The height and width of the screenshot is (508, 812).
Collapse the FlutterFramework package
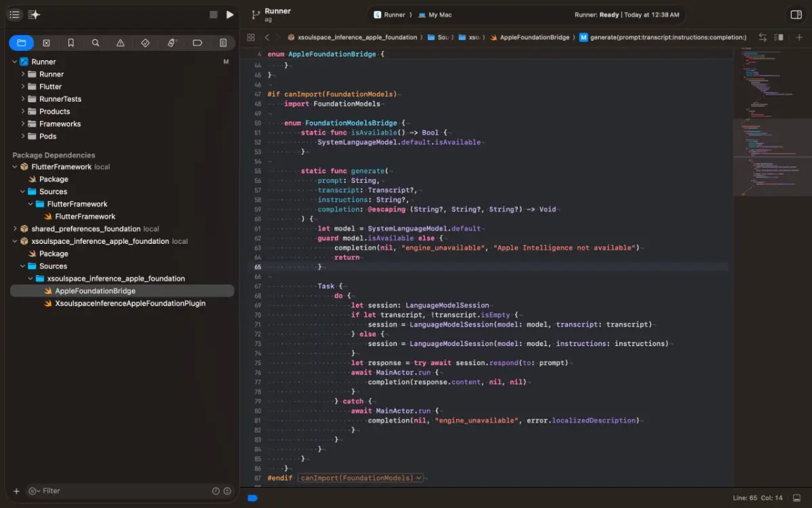[15, 167]
